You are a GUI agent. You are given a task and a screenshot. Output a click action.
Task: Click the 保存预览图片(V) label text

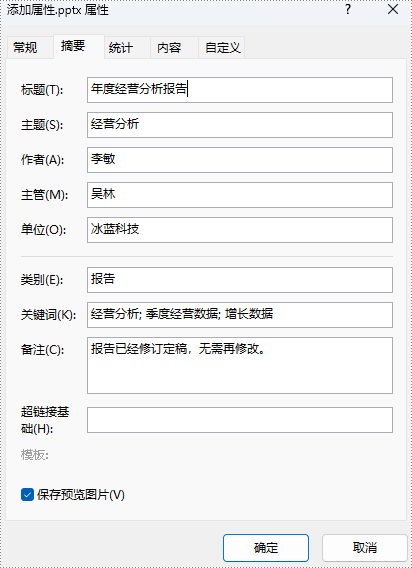(x=80, y=495)
